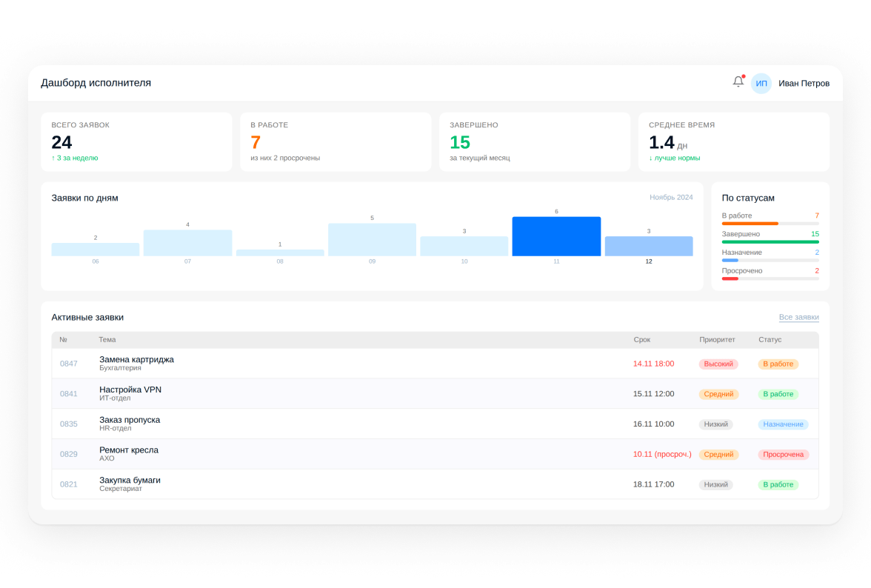This screenshot has height=588, width=871.
Task: Open the Иван Петров profile name
Action: [803, 83]
